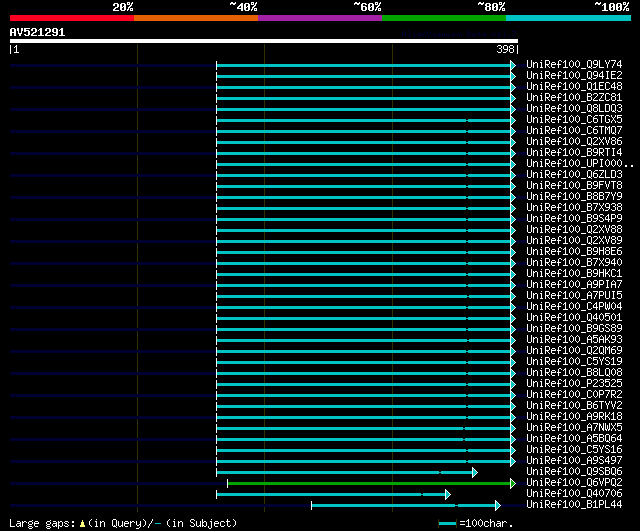Click the green alignment bar for UniRef100_Q6VPQ2

369,484
